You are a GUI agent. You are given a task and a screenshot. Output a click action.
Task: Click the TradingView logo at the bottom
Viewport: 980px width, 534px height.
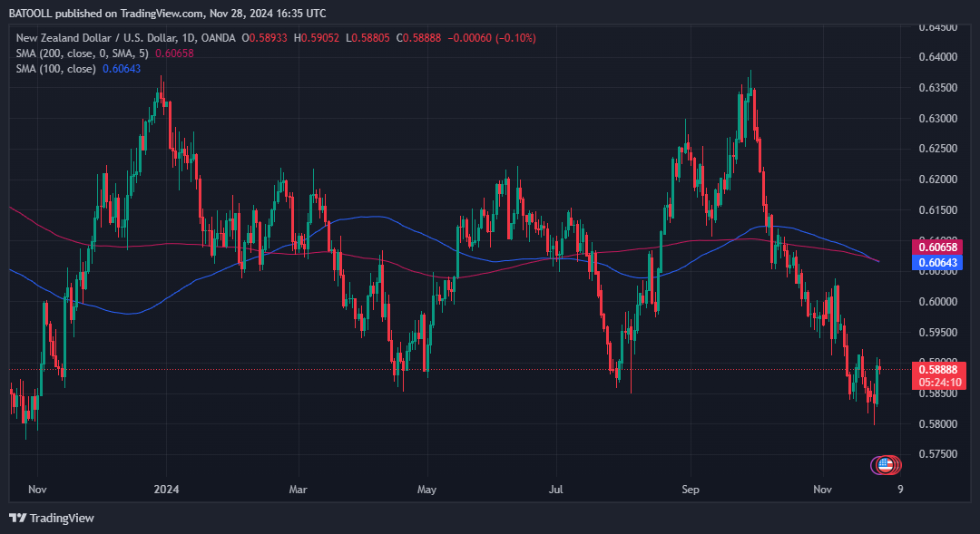click(x=51, y=518)
